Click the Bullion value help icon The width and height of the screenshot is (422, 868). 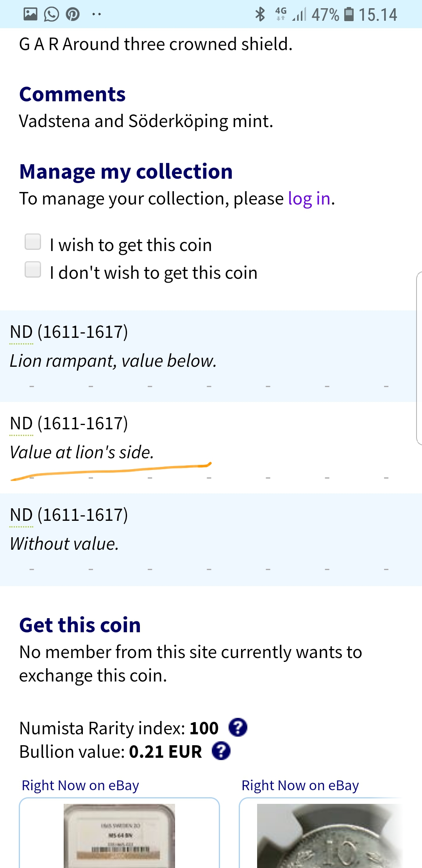(221, 751)
